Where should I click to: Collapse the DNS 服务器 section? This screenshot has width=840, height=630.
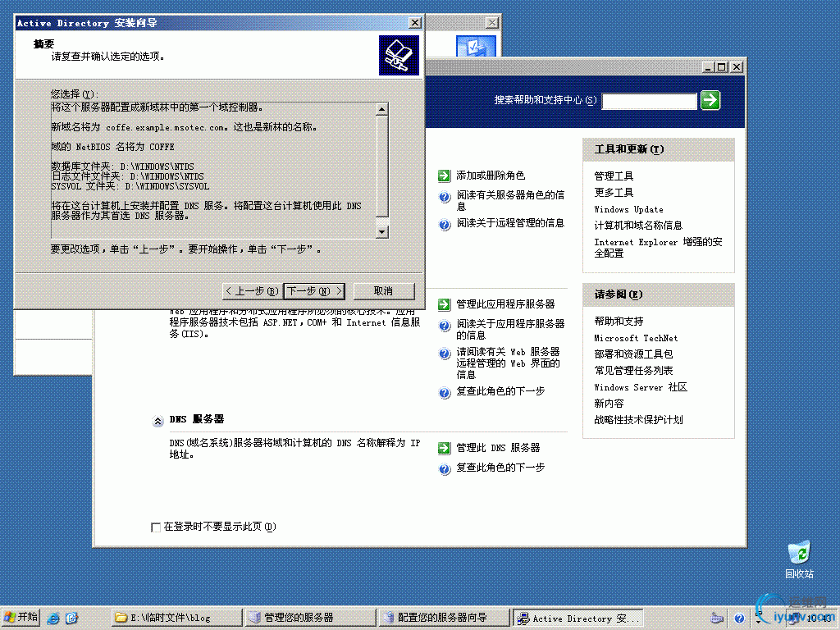click(x=157, y=421)
